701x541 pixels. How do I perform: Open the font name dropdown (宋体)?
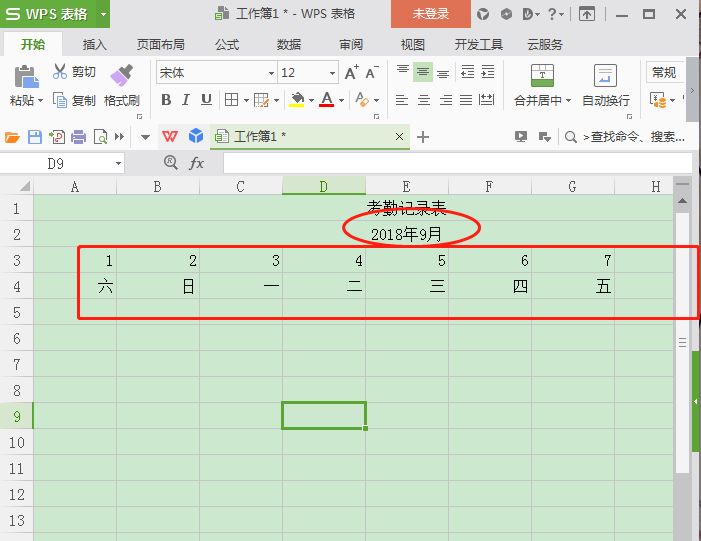[x=271, y=73]
